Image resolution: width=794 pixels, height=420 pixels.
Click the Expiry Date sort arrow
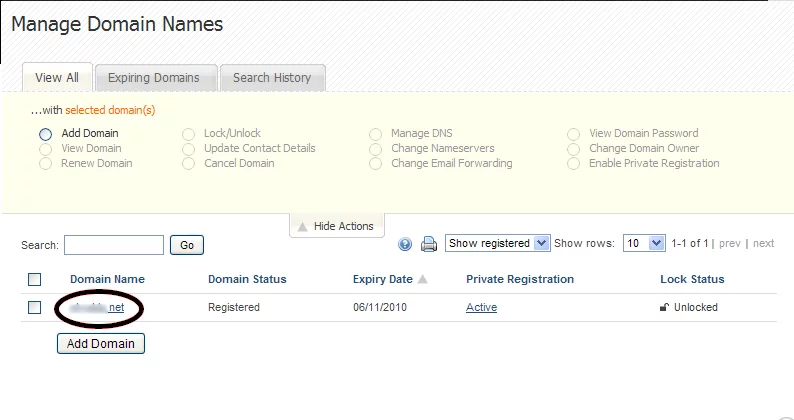click(x=423, y=279)
